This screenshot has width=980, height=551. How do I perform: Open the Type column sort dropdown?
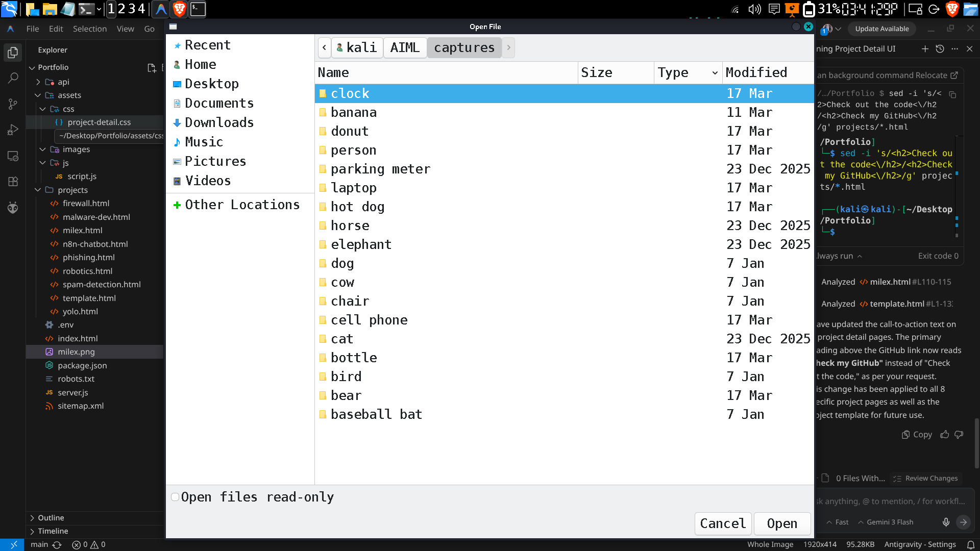(715, 73)
